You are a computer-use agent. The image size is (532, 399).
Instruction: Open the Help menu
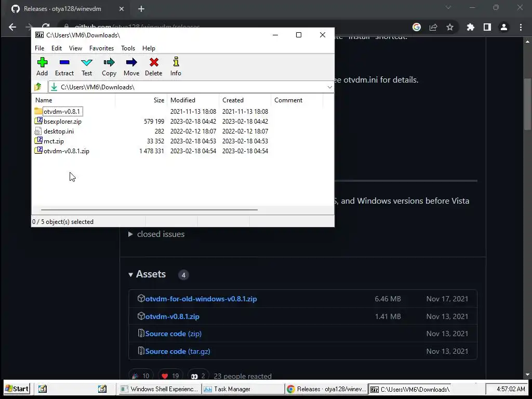(x=149, y=48)
